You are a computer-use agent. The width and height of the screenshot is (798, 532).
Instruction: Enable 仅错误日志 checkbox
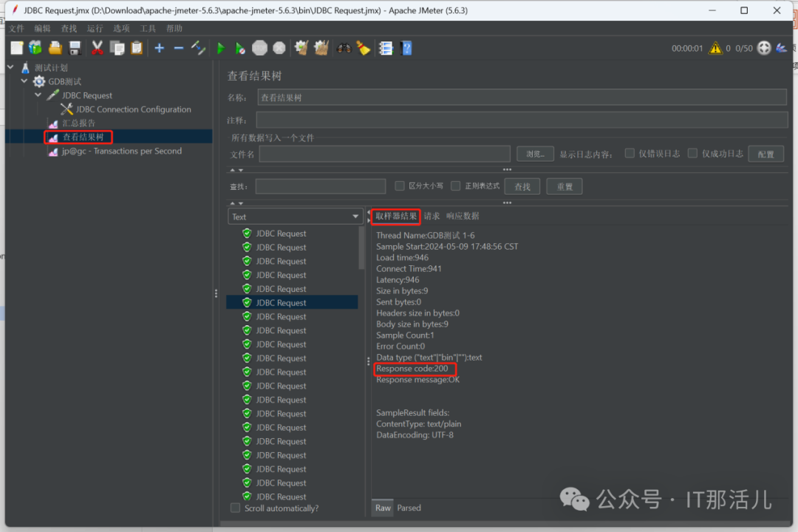pyautogui.click(x=630, y=153)
